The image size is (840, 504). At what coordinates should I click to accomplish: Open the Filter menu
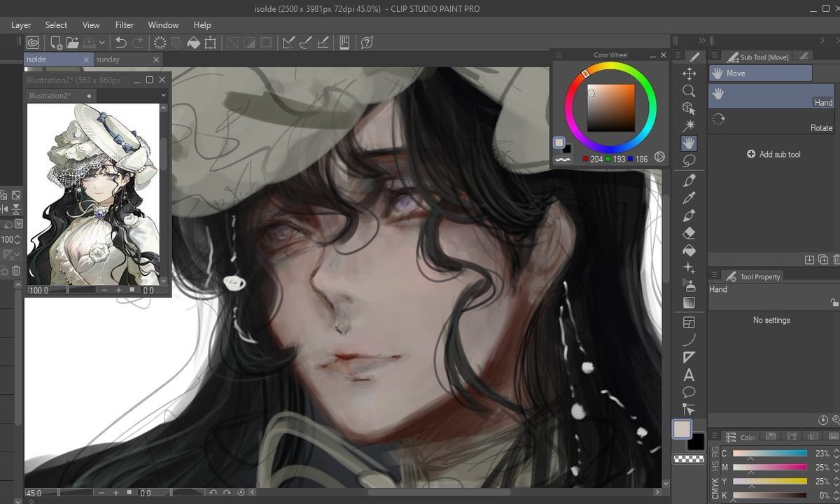tap(125, 24)
